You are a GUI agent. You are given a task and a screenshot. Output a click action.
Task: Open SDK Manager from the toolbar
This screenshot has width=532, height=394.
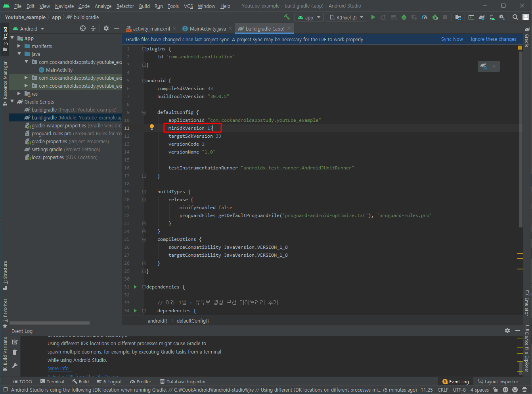(502, 17)
